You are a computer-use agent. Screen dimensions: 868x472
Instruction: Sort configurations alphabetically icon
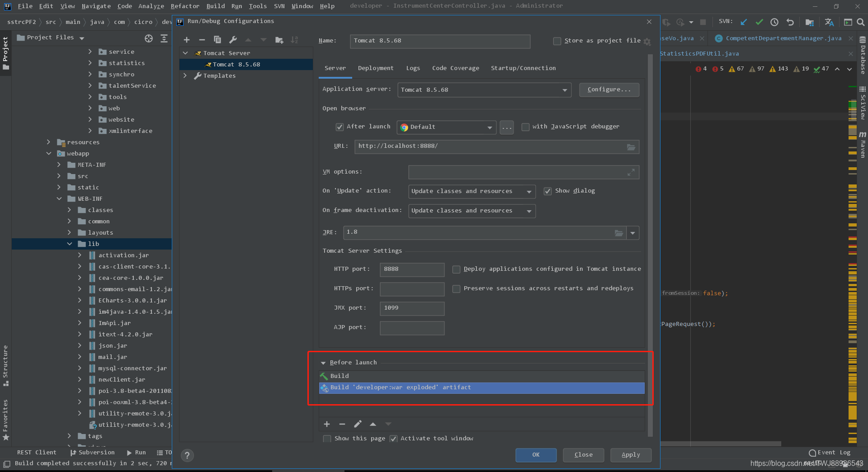point(294,40)
